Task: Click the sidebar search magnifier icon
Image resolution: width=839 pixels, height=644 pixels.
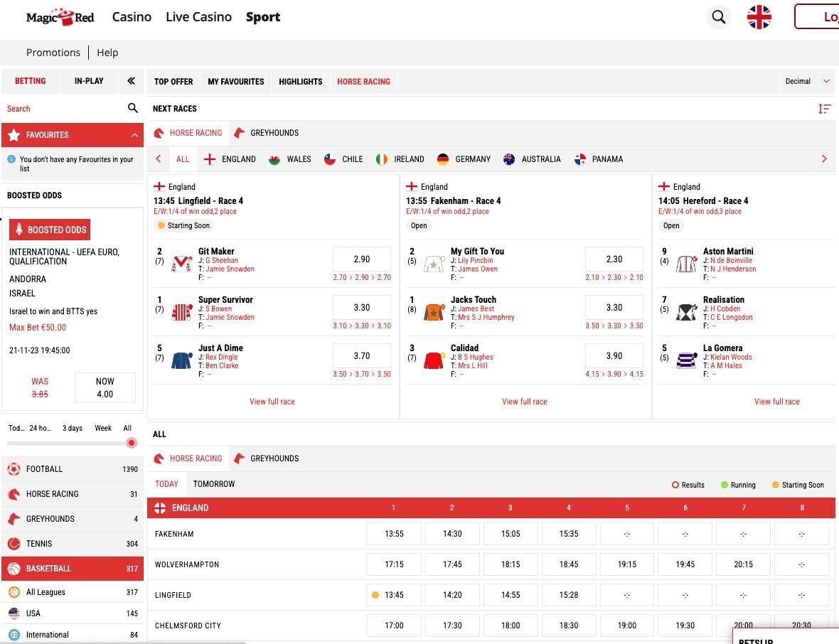Action: [133, 108]
